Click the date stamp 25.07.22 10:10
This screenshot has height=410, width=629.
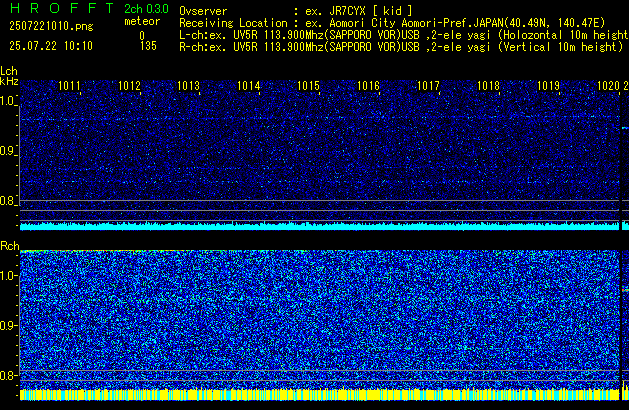click(51, 46)
